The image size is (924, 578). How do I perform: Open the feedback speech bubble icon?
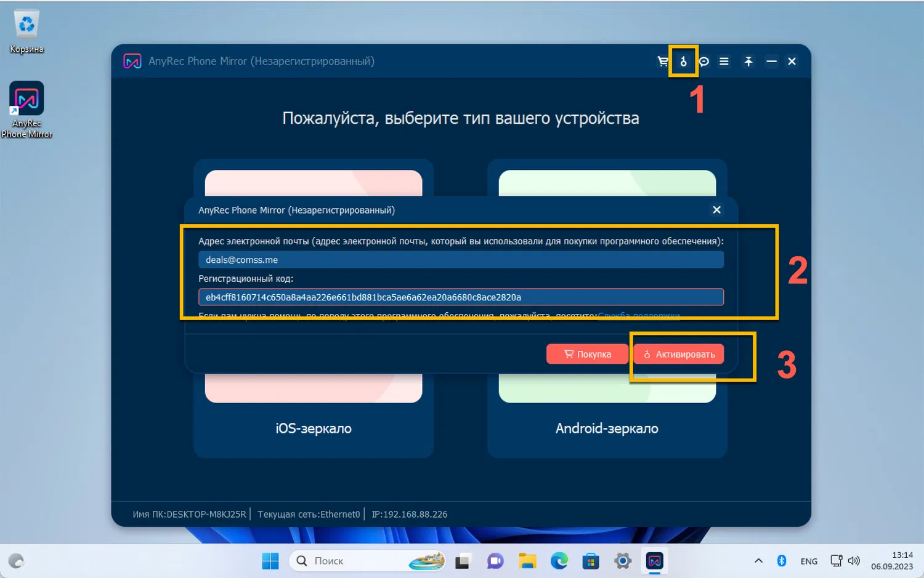pyautogui.click(x=704, y=61)
